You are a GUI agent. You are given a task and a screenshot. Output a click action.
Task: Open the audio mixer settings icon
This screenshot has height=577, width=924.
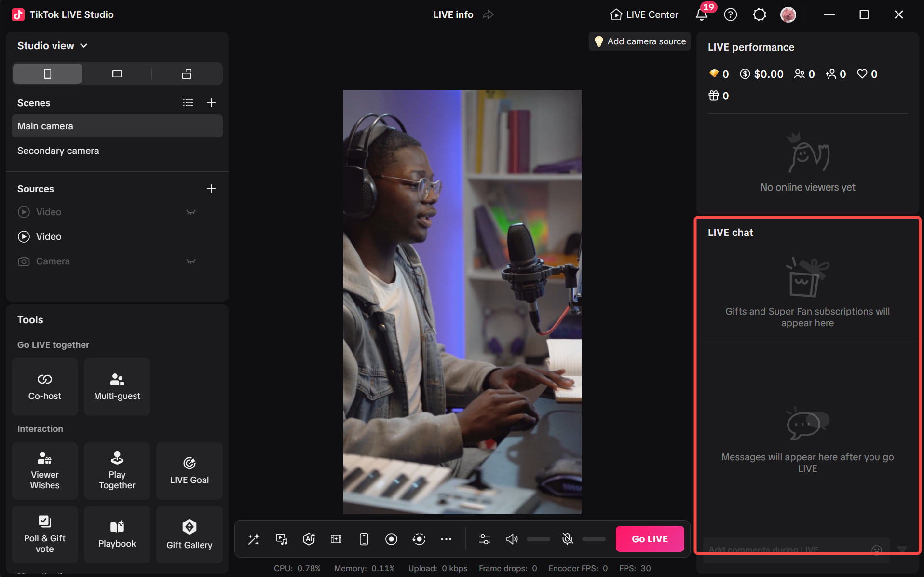click(484, 539)
